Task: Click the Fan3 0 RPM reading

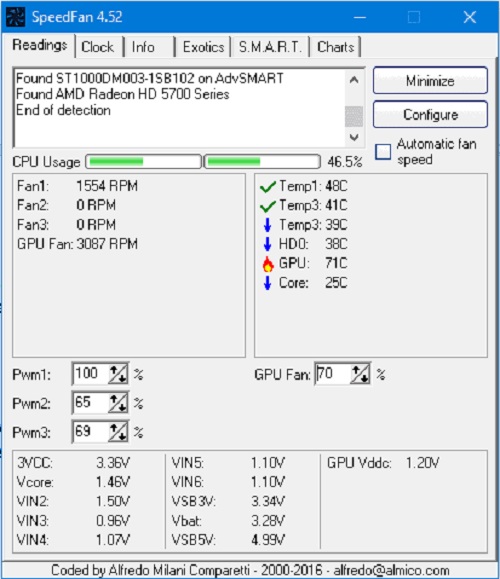Action: [x=66, y=225]
